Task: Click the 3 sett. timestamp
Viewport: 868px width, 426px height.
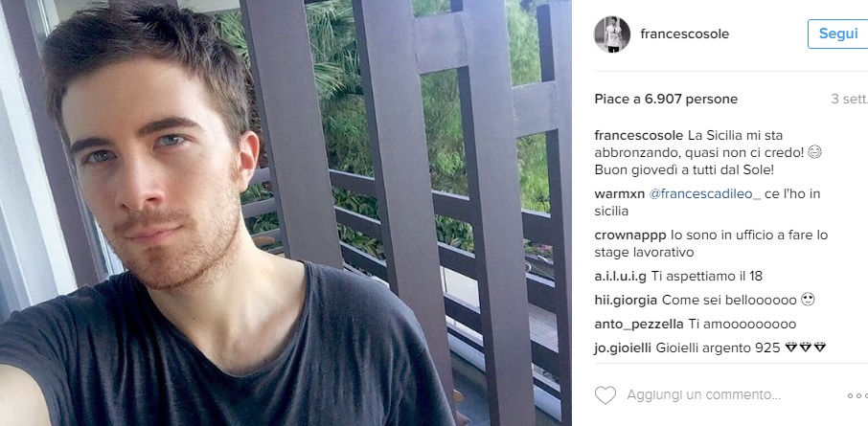Action: point(849,100)
